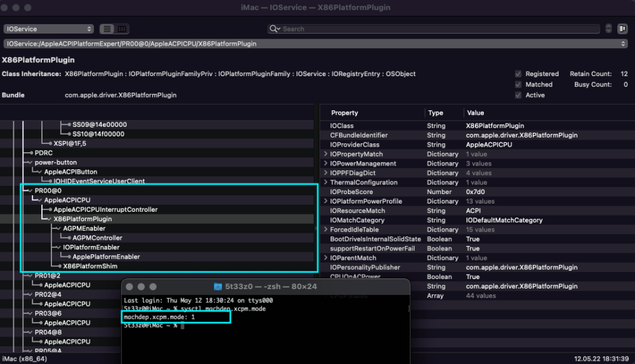
Task: Expand the IOPPFDiagDict dictionary
Action: point(326,172)
